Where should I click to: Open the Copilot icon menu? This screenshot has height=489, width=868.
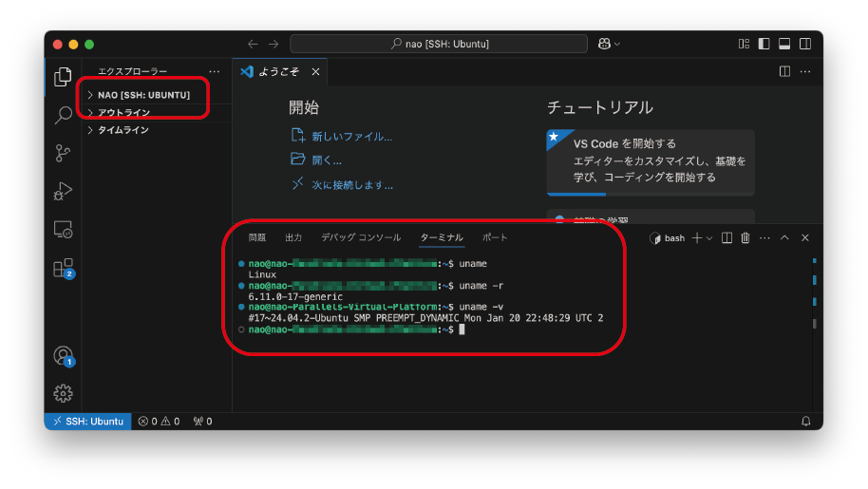609,44
